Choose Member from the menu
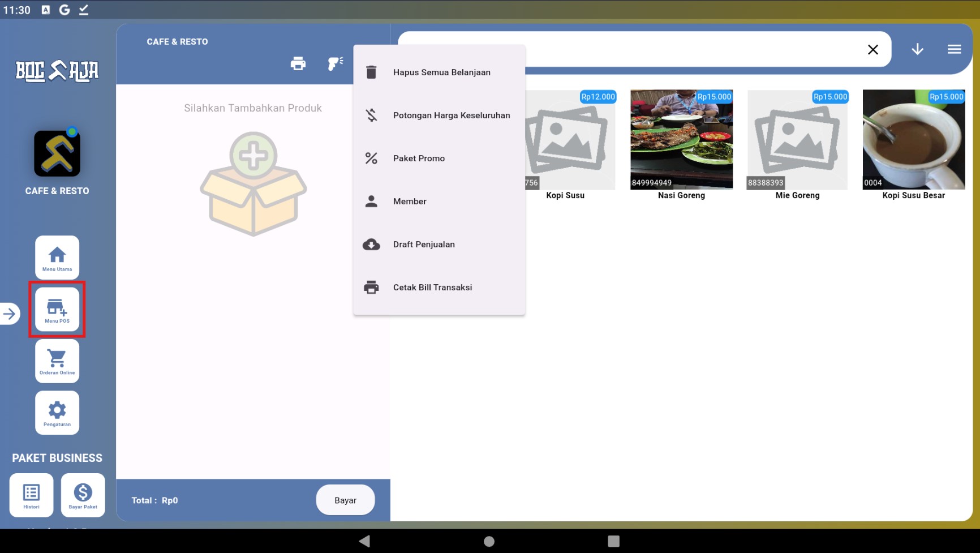The width and height of the screenshot is (980, 553). point(440,202)
